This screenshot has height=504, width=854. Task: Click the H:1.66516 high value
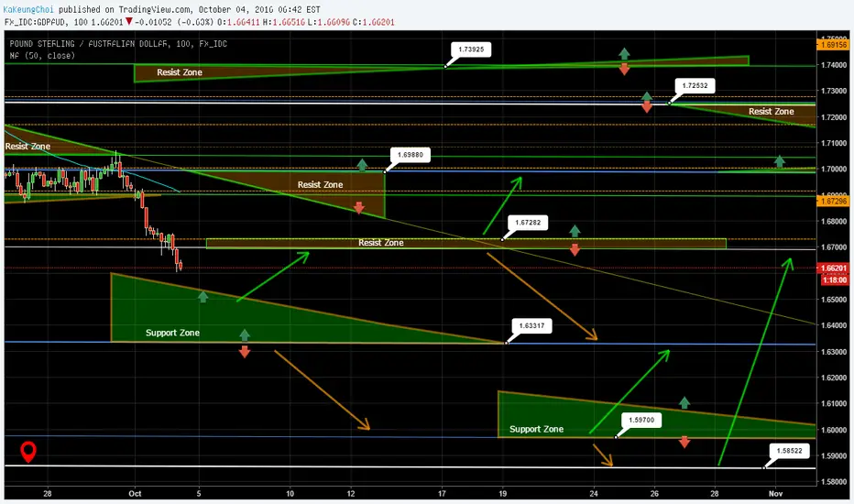[283, 22]
